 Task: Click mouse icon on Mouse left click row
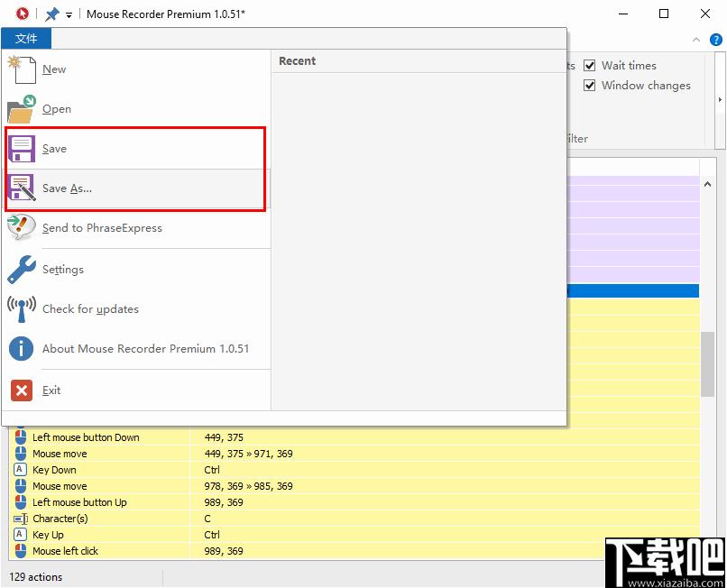[x=21, y=550]
